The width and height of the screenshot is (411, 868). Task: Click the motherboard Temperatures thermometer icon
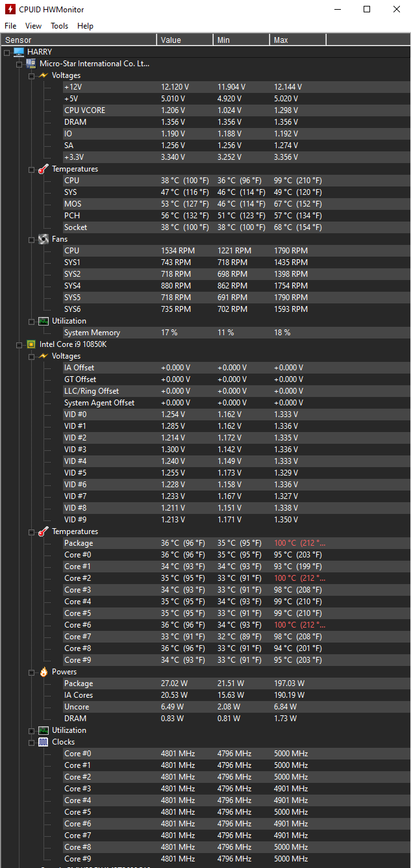point(44,169)
